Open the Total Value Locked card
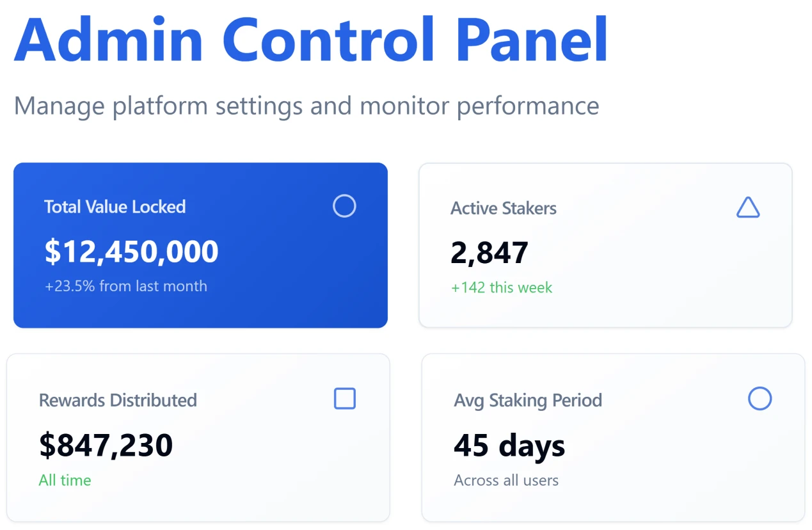 coord(200,245)
